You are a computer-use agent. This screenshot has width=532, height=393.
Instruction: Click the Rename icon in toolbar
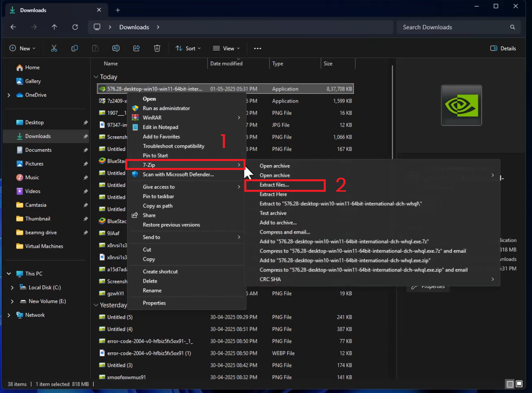pyautogui.click(x=116, y=48)
